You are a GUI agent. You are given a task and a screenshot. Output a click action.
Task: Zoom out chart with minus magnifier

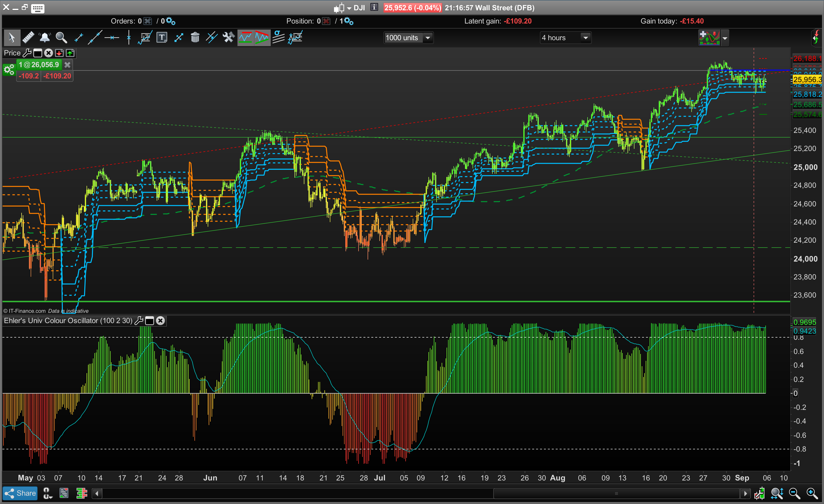[795, 493]
